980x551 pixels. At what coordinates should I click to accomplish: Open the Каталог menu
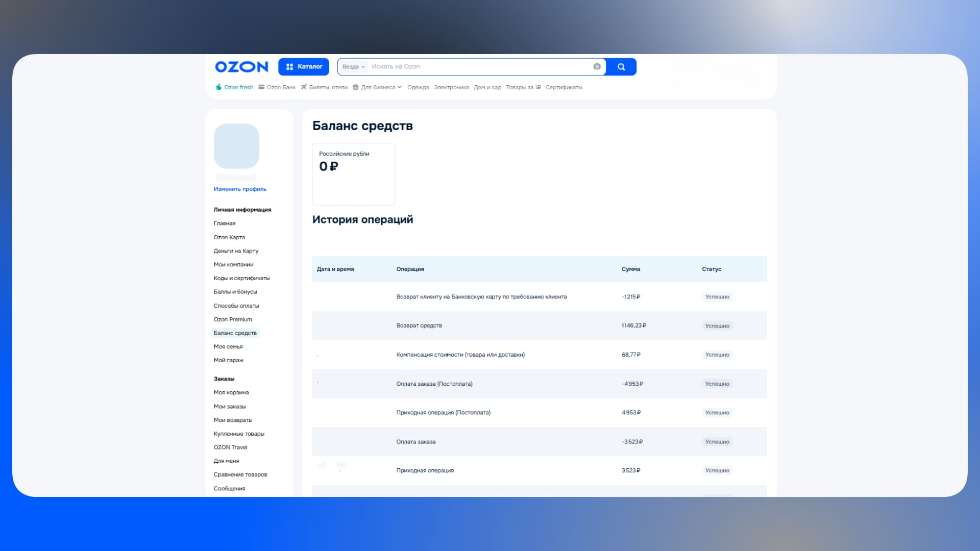(304, 67)
